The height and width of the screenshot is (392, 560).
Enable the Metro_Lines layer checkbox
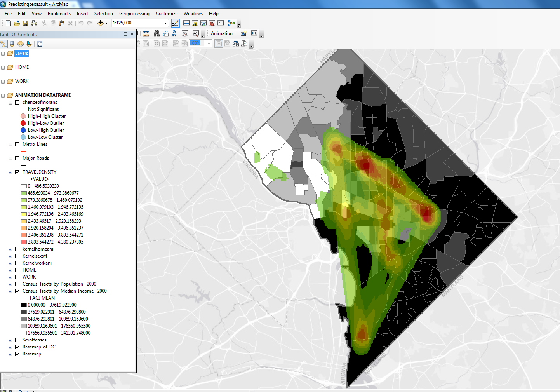click(17, 144)
